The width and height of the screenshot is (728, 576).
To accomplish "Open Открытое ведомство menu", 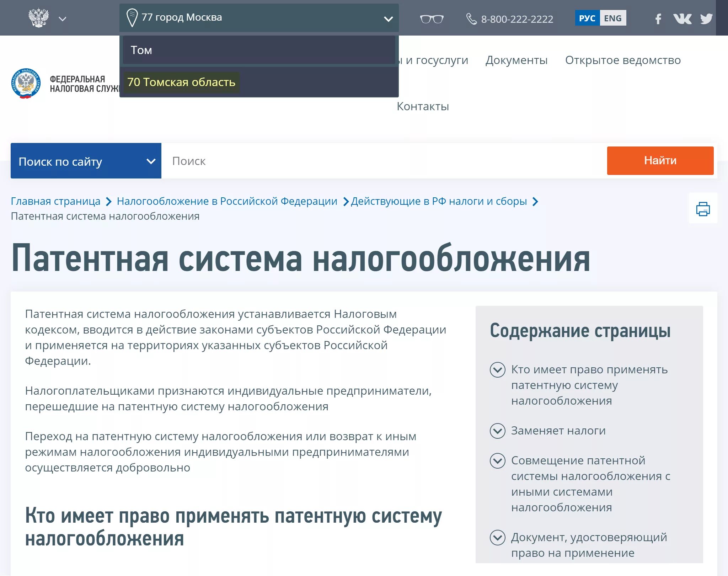I will (x=623, y=60).
